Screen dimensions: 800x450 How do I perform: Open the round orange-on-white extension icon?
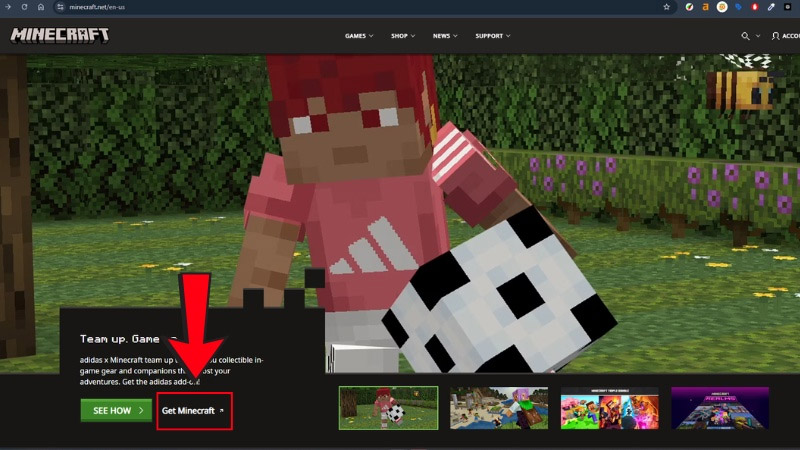click(x=722, y=7)
